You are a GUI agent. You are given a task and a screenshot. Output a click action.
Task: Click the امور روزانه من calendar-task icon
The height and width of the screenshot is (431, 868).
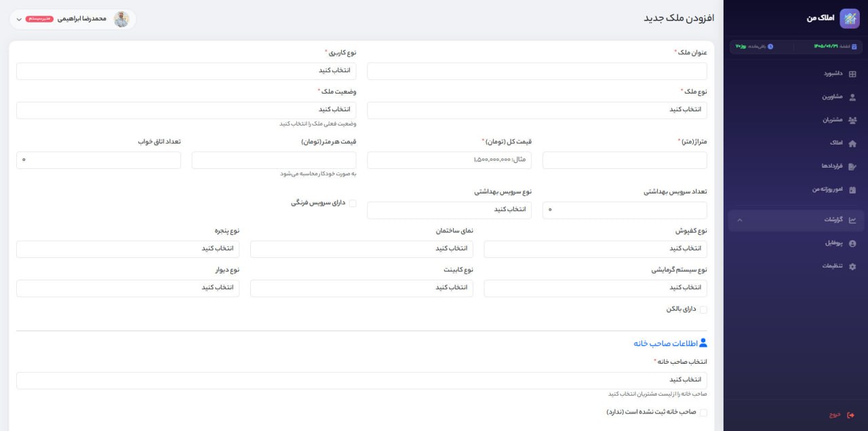coord(852,189)
